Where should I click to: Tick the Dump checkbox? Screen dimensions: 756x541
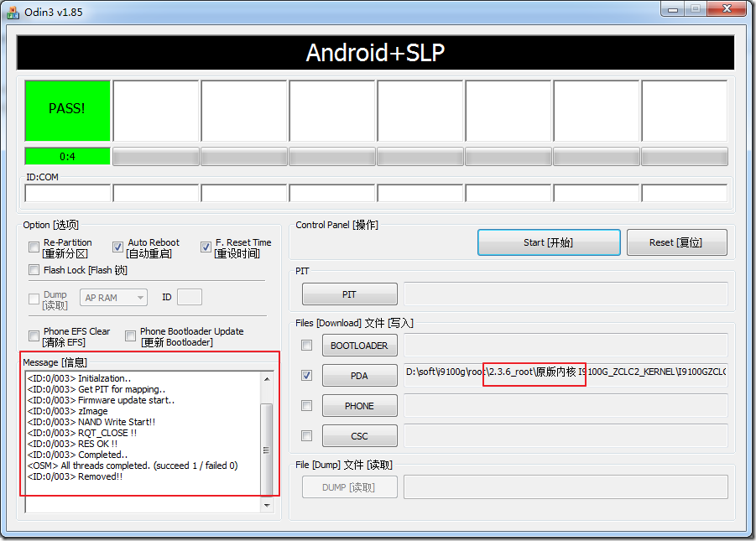pyautogui.click(x=34, y=299)
